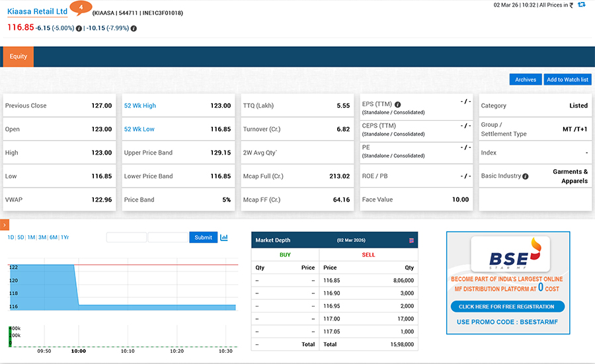The image size is (595, 364).
Task: Open the chart view icon beside Submit
Action: pos(224,237)
